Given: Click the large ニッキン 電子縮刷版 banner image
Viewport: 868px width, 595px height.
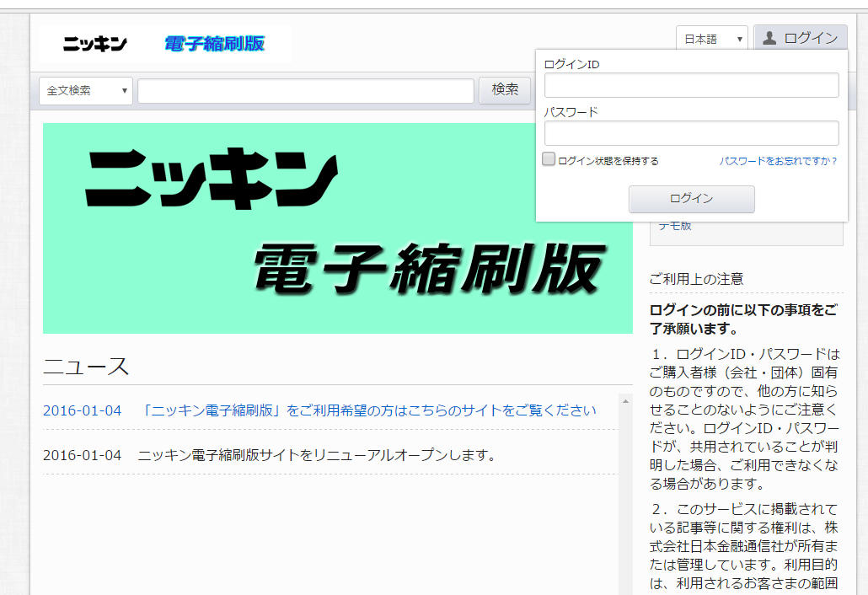Looking at the screenshot, I should pos(338,228).
